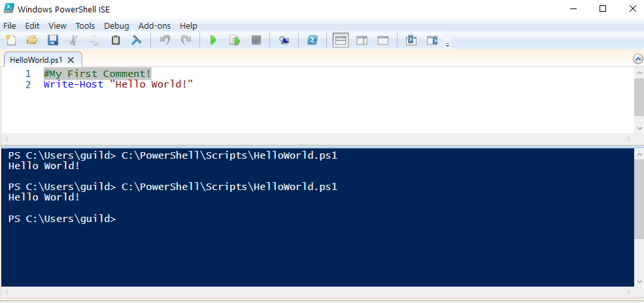The height and width of the screenshot is (303, 644).
Task: Open the Edit menu
Action: click(x=32, y=26)
